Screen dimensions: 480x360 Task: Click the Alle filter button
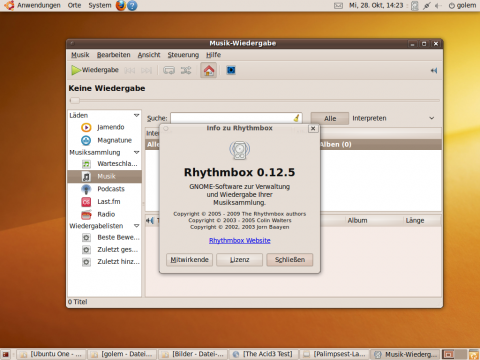(x=330, y=118)
